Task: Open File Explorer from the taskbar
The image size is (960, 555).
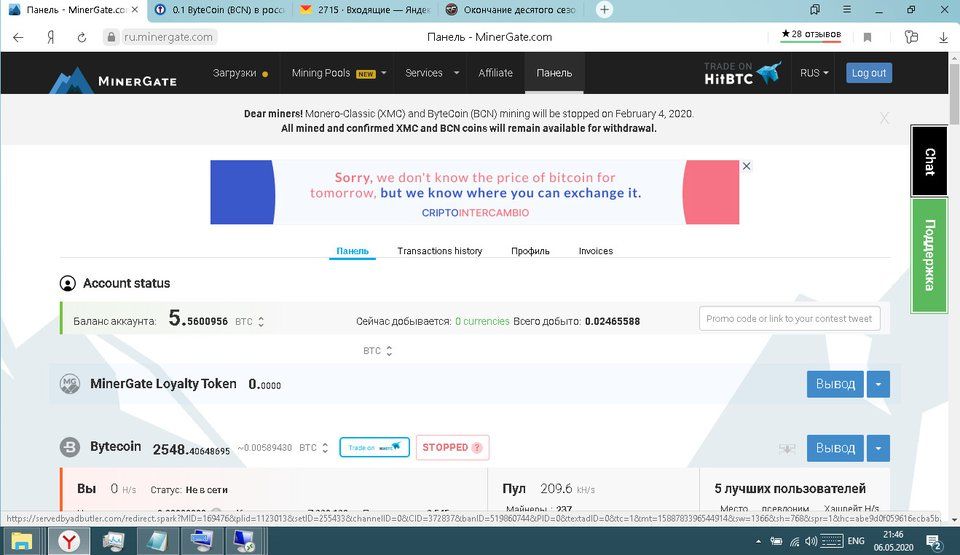Action: 22,542
